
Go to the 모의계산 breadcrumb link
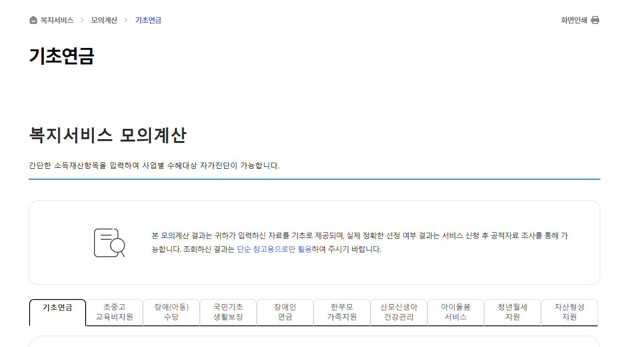click(x=104, y=20)
